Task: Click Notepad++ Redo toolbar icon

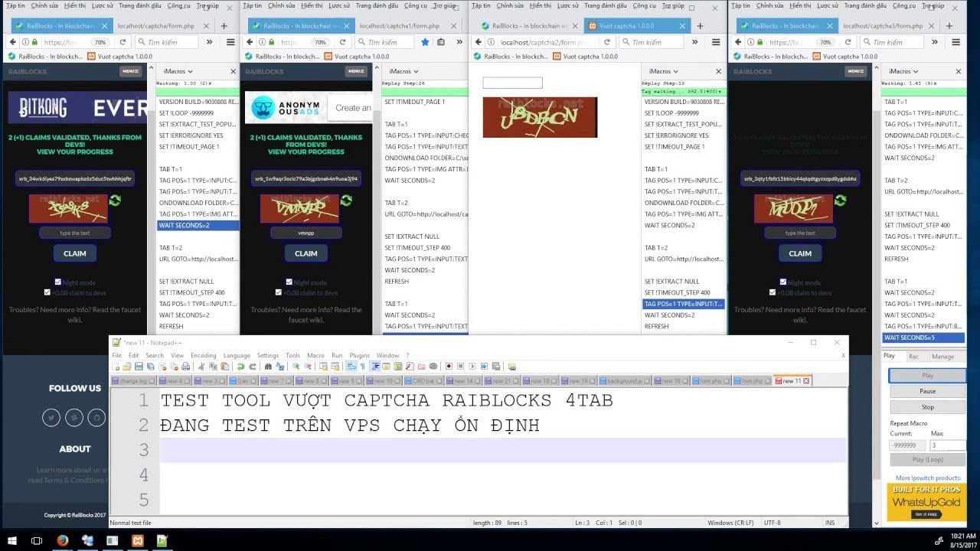Action: (x=253, y=367)
